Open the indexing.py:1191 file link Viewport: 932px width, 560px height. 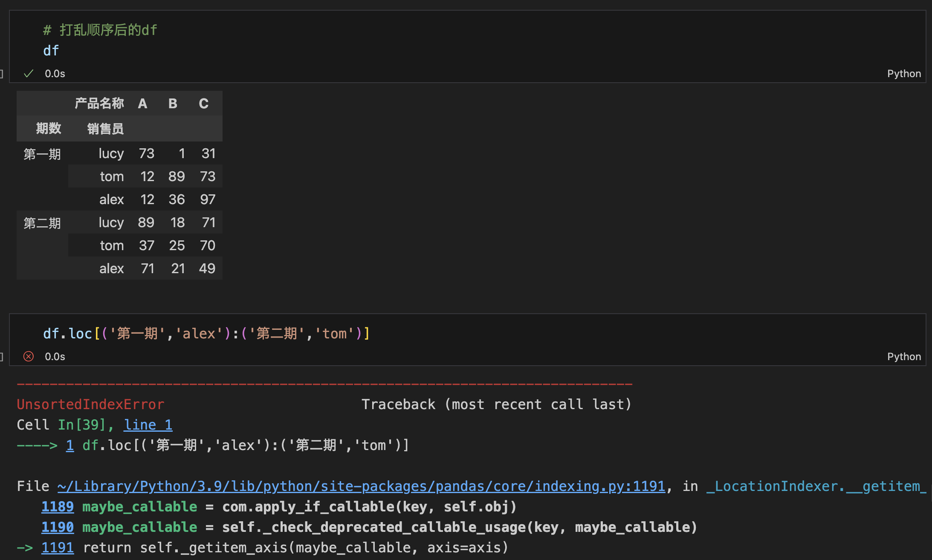361,486
